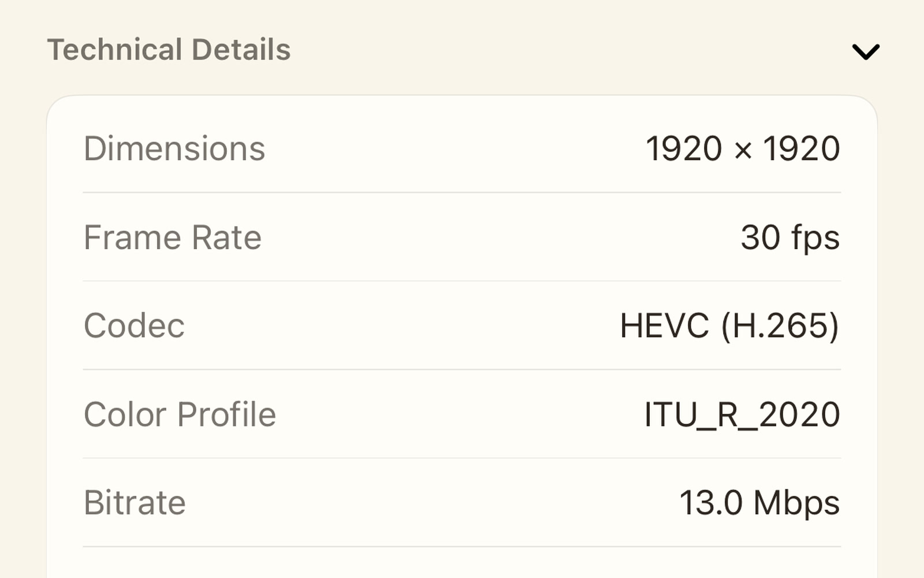Image resolution: width=924 pixels, height=578 pixels.
Task: Select the Color Profile label
Action: [180, 414]
